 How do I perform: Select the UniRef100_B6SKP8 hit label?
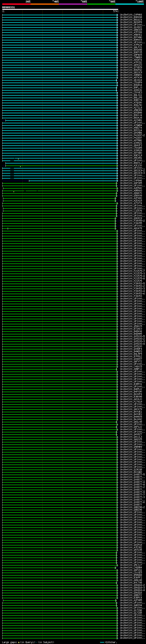[x=131, y=22]
